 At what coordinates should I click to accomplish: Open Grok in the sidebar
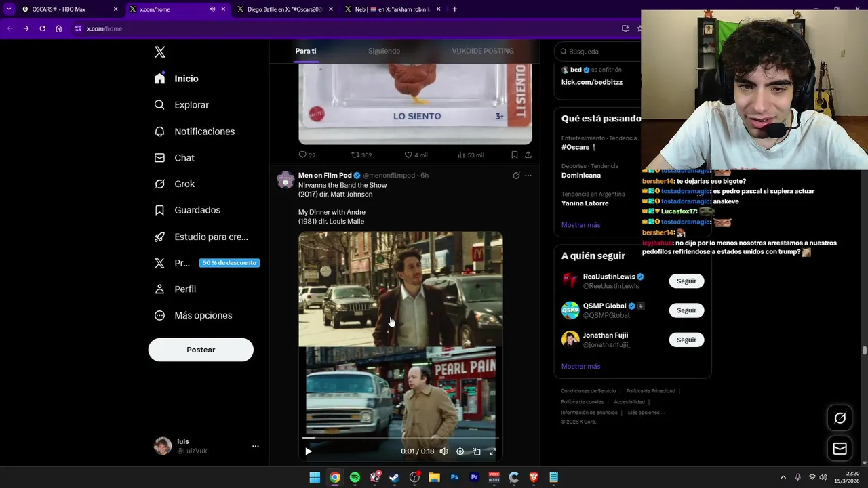[174, 184]
